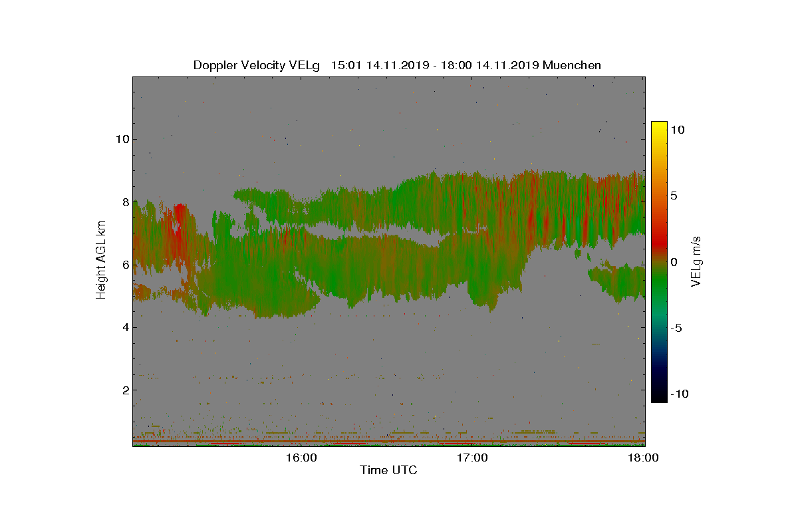Click the 'Time UTC' x-axis label
This screenshot has height=532, width=798.
tap(388, 471)
